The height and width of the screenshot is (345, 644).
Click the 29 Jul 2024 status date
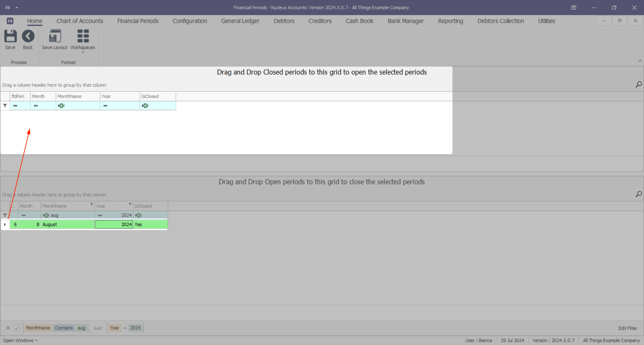(512, 340)
